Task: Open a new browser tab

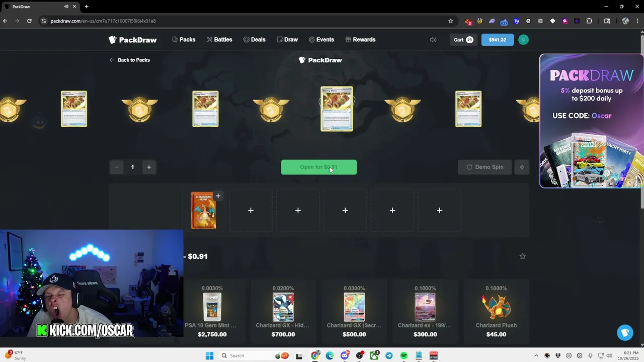Action: point(87,7)
